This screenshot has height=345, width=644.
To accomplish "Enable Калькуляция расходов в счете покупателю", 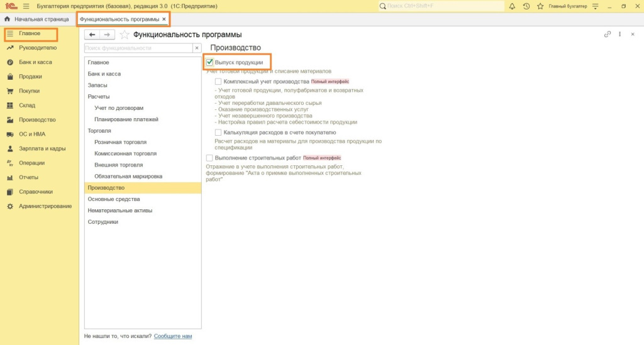I will [218, 133].
